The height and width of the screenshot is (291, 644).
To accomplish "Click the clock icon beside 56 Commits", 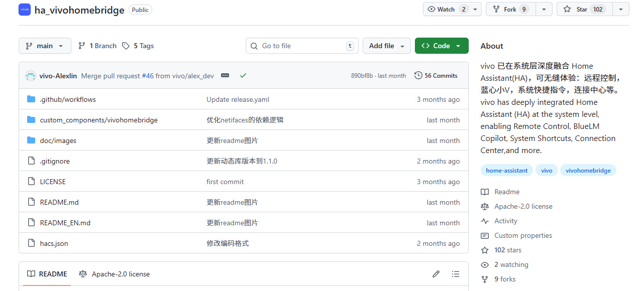I will tap(418, 75).
